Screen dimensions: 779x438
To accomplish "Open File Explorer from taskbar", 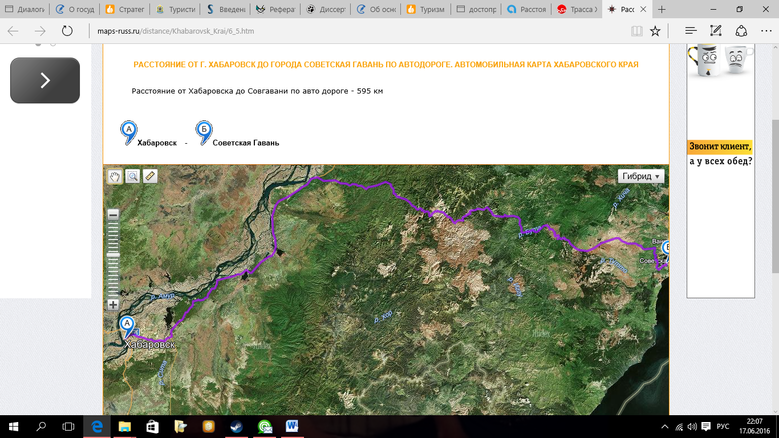I will pyautogui.click(x=124, y=427).
